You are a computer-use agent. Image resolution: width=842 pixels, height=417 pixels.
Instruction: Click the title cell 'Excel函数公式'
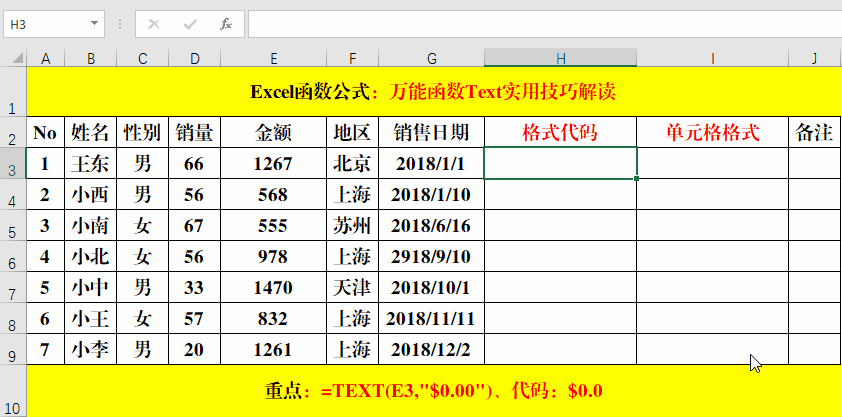(x=433, y=92)
